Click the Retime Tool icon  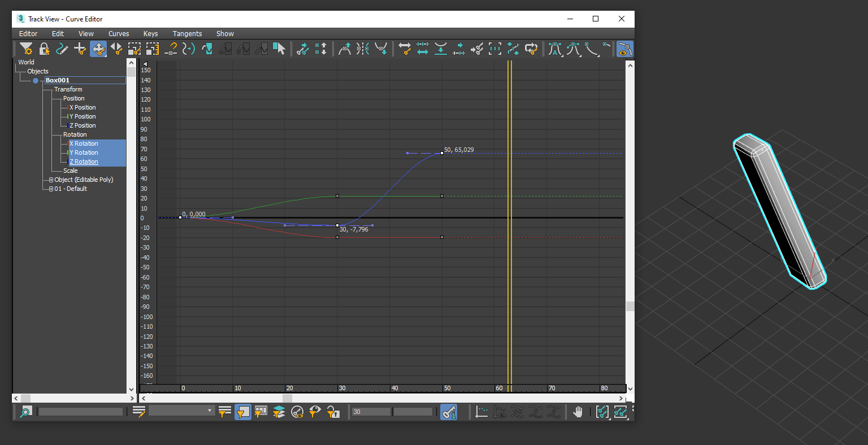[x=513, y=49]
